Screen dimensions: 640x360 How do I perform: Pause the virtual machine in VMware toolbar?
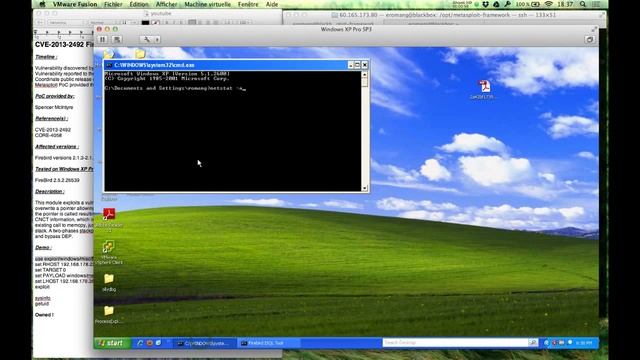tap(103, 39)
